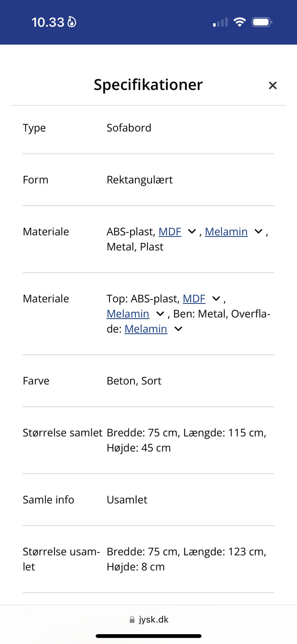Select the Overflade Melamin hyperlink
This screenshot has height=644, width=297.
[x=145, y=329]
